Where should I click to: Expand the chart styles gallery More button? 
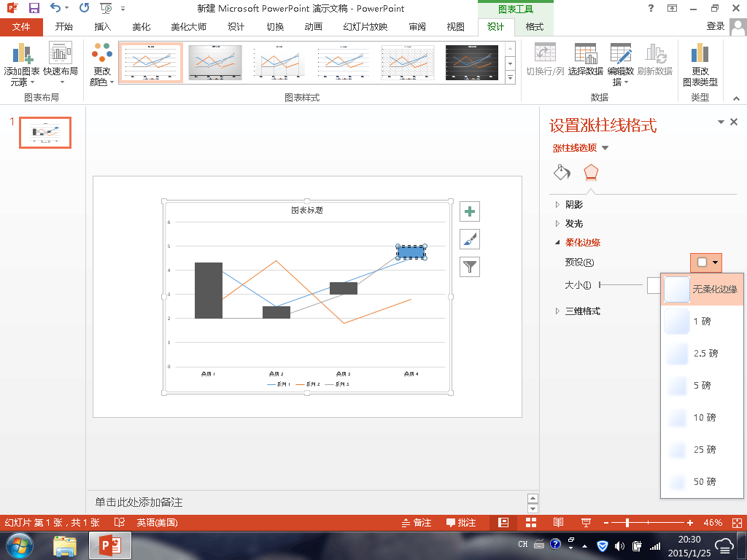[510, 77]
